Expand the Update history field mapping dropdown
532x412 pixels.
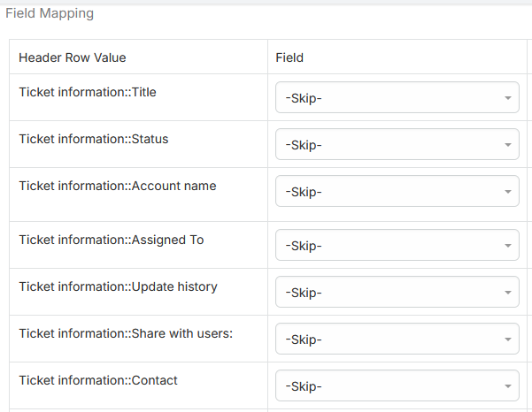click(x=397, y=292)
